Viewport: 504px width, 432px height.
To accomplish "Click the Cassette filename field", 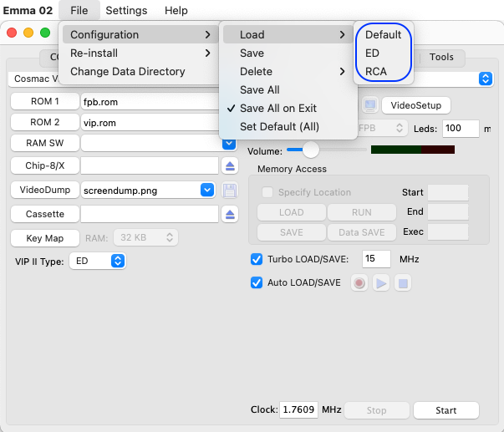I will tap(150, 215).
